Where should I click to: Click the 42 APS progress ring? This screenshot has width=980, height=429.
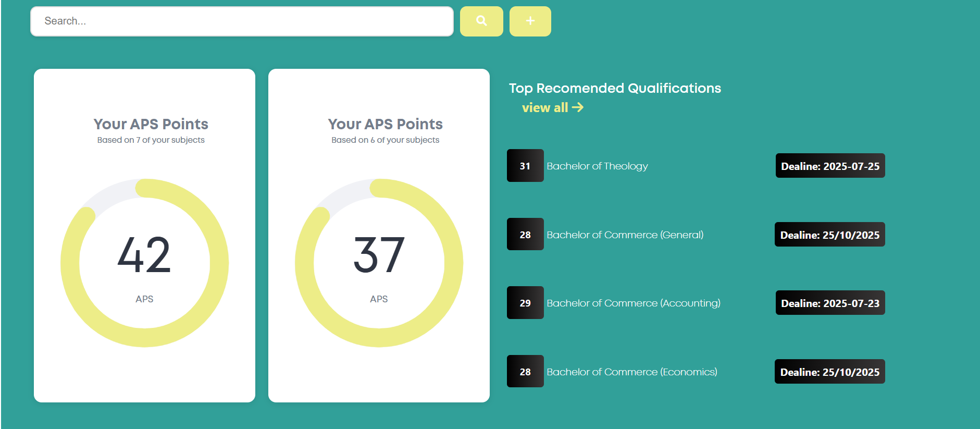click(144, 263)
